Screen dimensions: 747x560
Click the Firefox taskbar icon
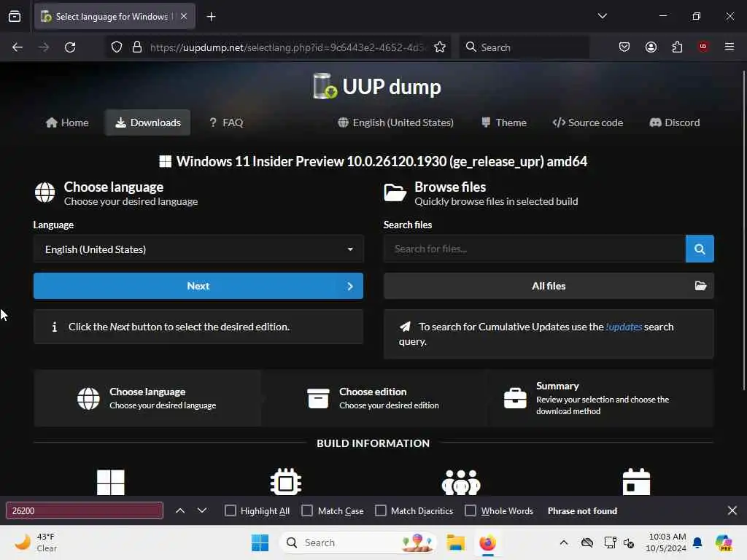pyautogui.click(x=488, y=542)
